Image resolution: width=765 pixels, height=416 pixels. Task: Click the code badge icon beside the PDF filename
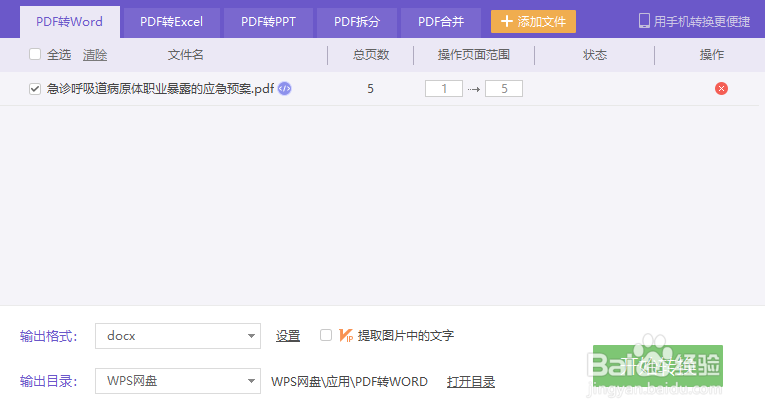[284, 89]
